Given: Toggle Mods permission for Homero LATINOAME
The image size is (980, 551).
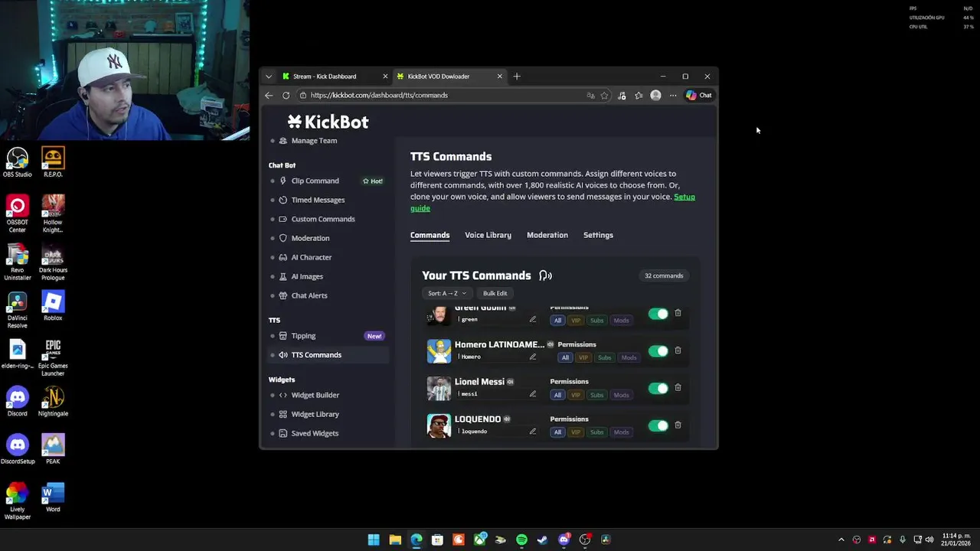Looking at the screenshot, I should tap(629, 357).
